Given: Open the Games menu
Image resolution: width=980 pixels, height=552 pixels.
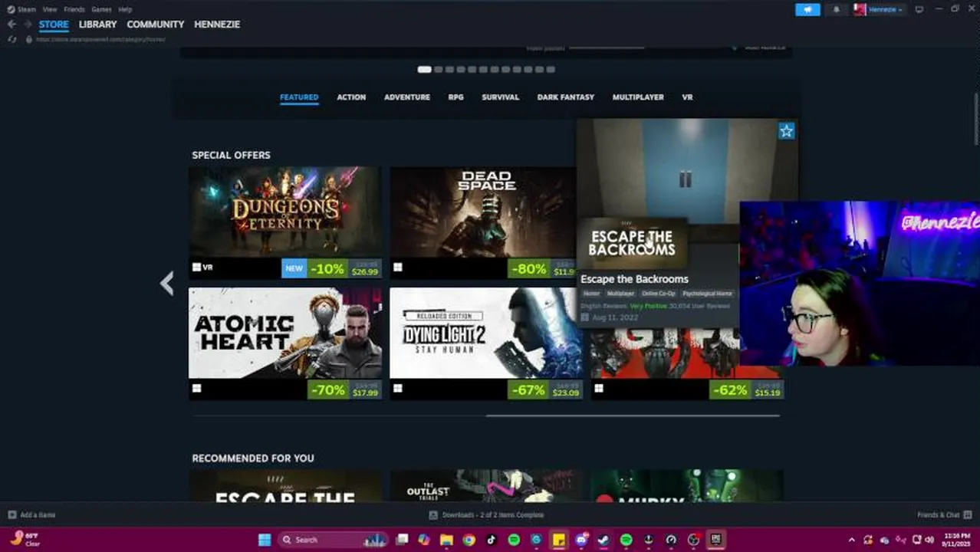Looking at the screenshot, I should tap(101, 9).
